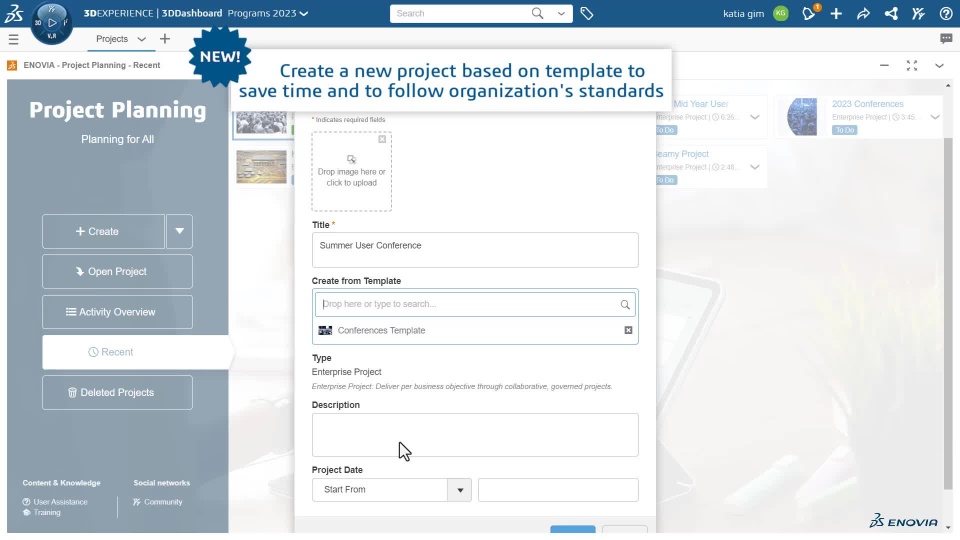Click the ENOVIA widget app icon
The width and height of the screenshot is (960, 540).
(12, 65)
